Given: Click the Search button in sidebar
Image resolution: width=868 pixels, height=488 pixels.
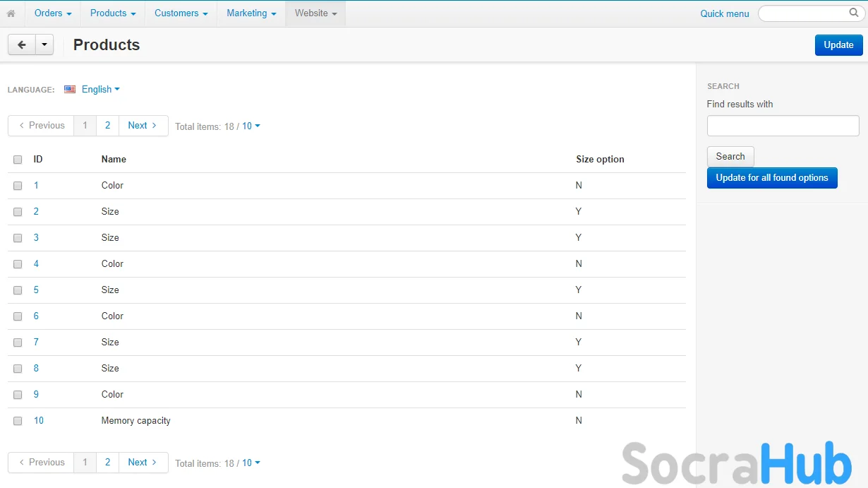Looking at the screenshot, I should (x=730, y=157).
